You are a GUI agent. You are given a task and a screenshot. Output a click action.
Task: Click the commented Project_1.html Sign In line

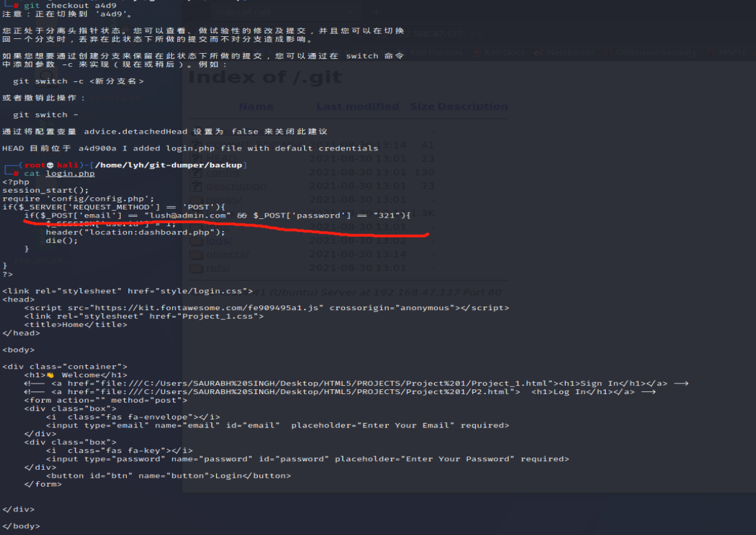tap(357, 383)
